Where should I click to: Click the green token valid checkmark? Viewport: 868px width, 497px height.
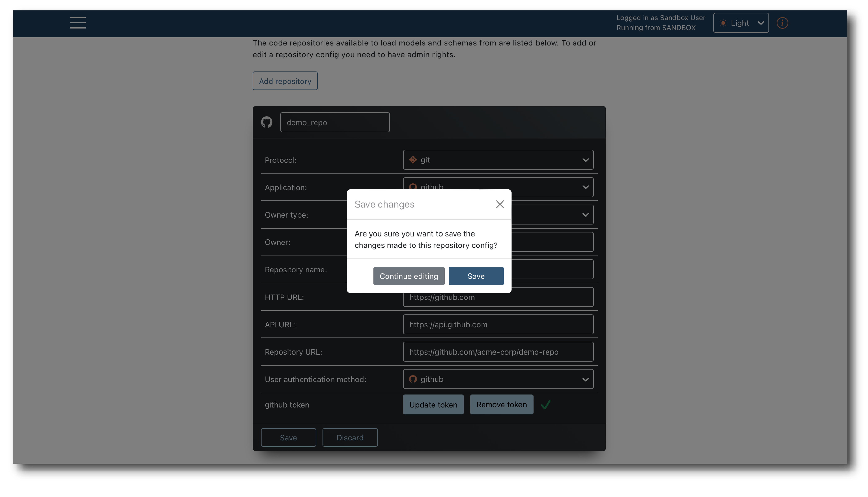click(x=545, y=405)
